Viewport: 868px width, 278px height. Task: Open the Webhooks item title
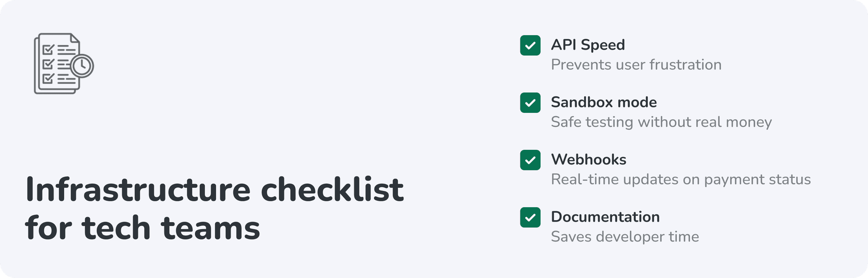pyautogui.click(x=589, y=159)
